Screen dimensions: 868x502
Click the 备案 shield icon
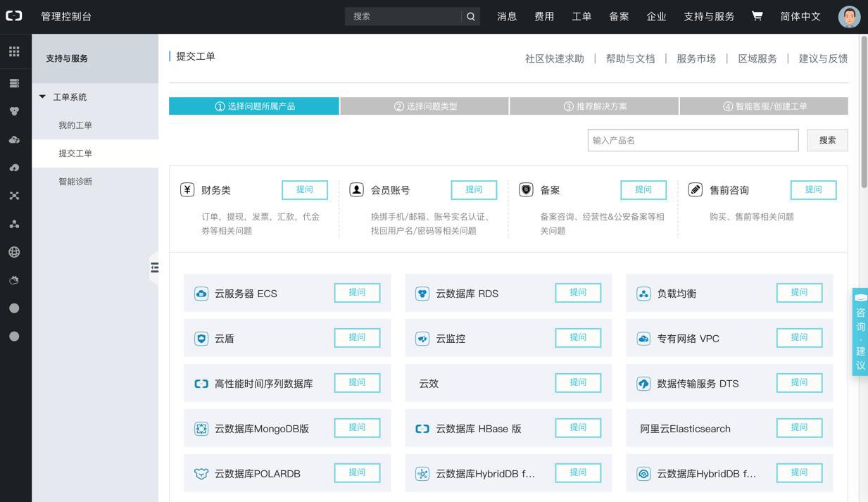point(526,189)
